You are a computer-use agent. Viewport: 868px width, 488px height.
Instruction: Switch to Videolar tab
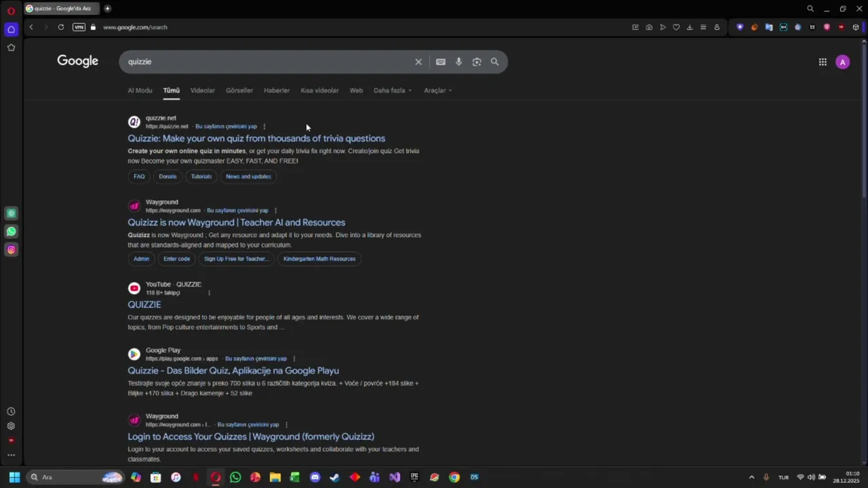coord(203,90)
